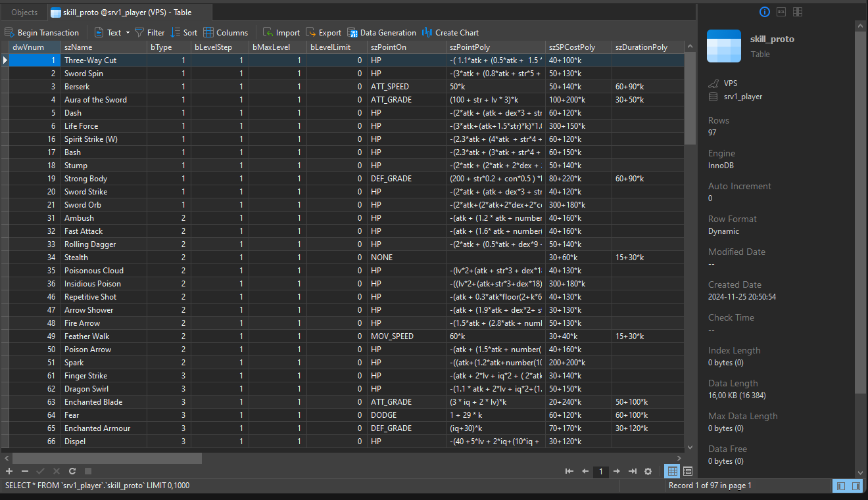This screenshot has height=500, width=868.
Task: Open the Columns chooser
Action: [x=225, y=32]
